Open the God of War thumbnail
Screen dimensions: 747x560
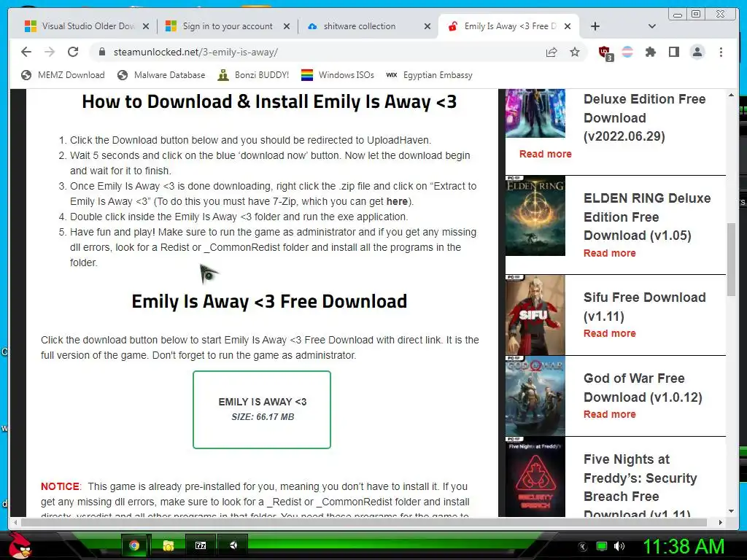(535, 396)
